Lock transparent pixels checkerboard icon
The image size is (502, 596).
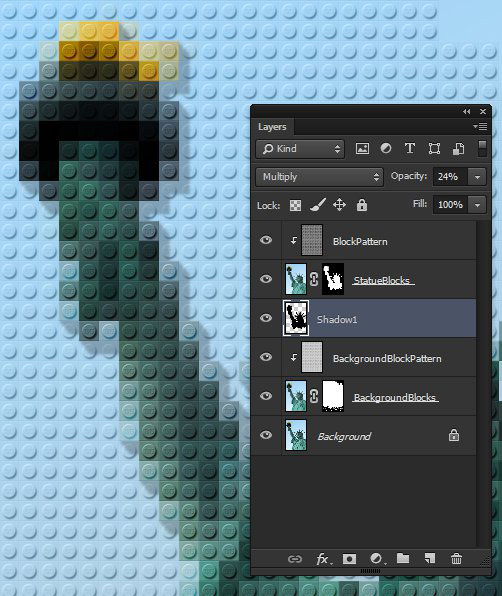[x=295, y=205]
